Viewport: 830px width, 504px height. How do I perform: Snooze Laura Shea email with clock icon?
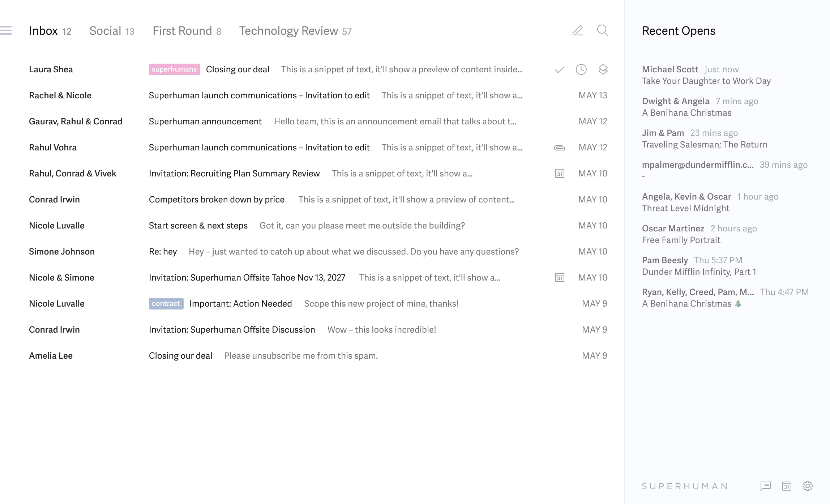pyautogui.click(x=581, y=69)
